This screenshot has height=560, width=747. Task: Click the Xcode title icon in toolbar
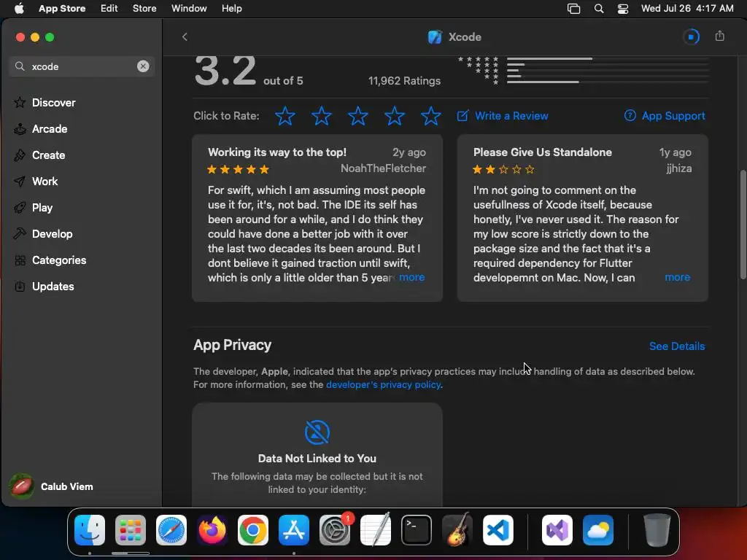click(435, 36)
